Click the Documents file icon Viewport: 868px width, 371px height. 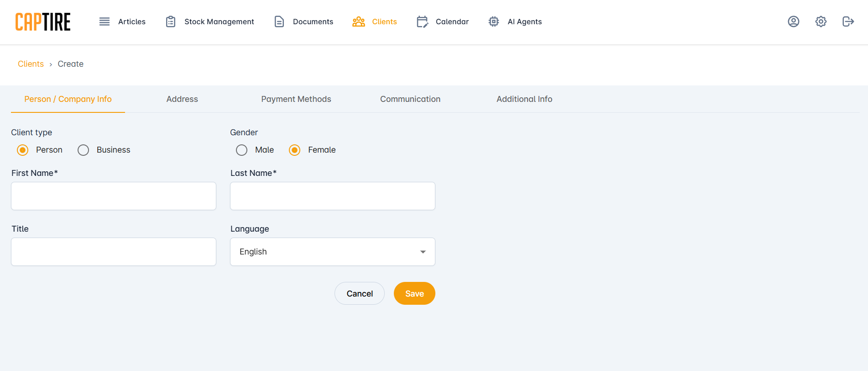click(279, 21)
